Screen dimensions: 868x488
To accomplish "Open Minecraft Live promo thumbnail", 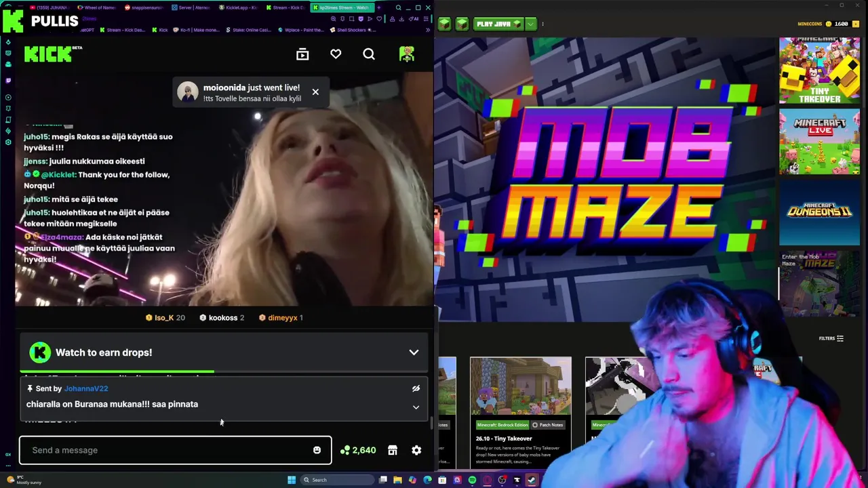I will 819,142.
